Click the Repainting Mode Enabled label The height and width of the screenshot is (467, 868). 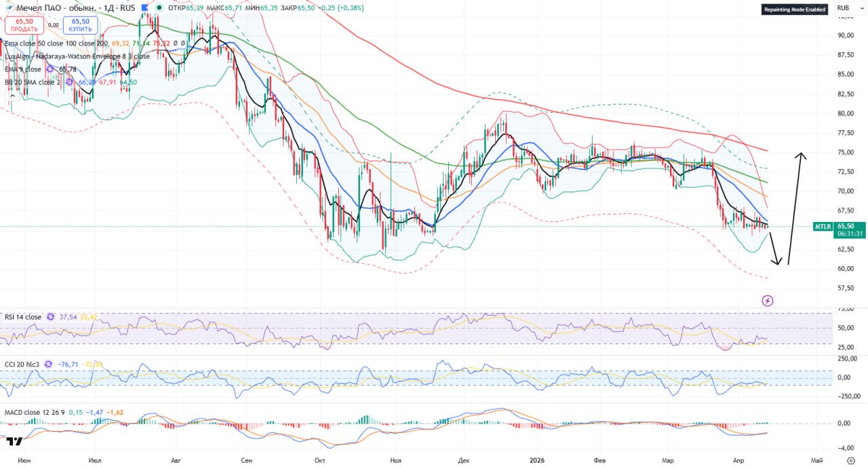pos(794,10)
